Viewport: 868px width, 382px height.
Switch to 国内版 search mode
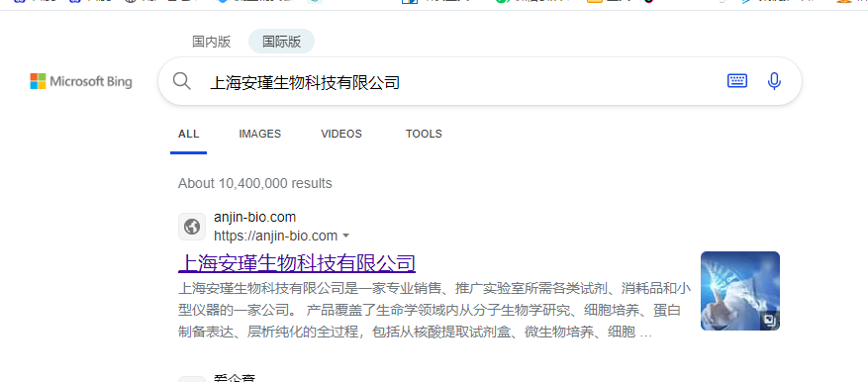click(x=212, y=42)
